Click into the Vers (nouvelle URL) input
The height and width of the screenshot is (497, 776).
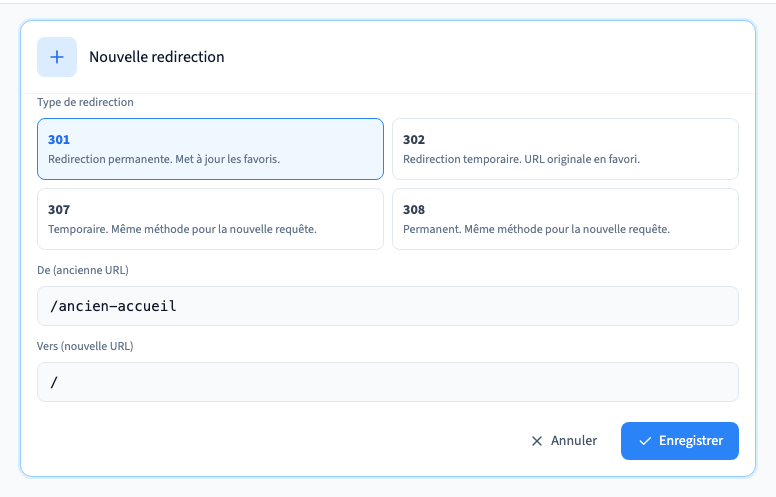[x=388, y=382]
